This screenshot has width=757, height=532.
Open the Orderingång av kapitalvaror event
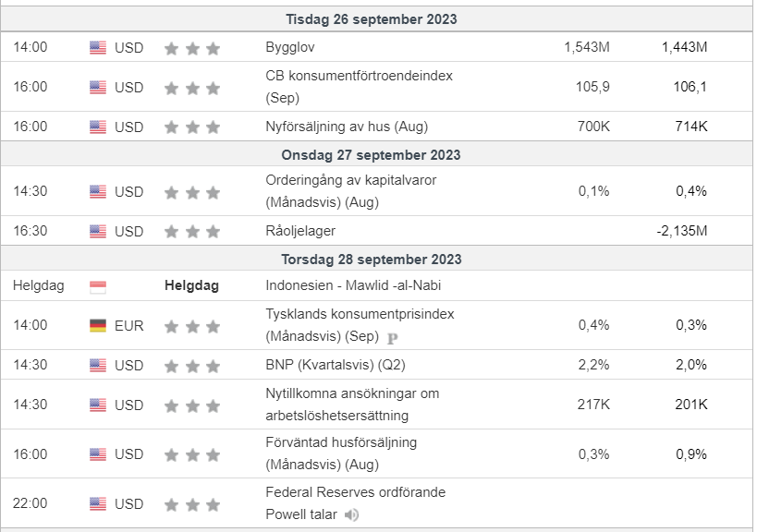(350, 191)
